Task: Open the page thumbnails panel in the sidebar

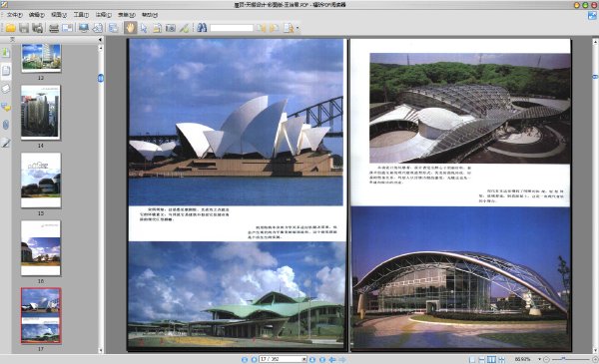Action: pyautogui.click(x=6, y=70)
